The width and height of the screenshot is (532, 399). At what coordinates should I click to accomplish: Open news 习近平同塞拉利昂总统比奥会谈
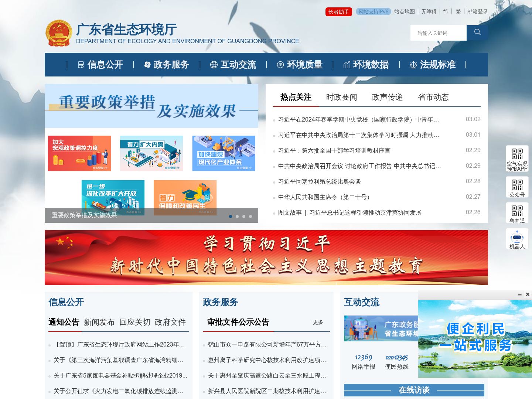319,181
